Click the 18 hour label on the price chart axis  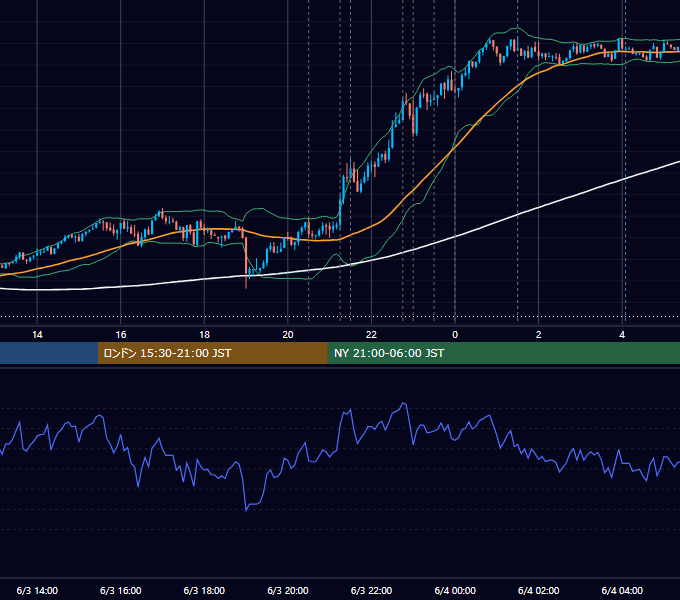204,335
